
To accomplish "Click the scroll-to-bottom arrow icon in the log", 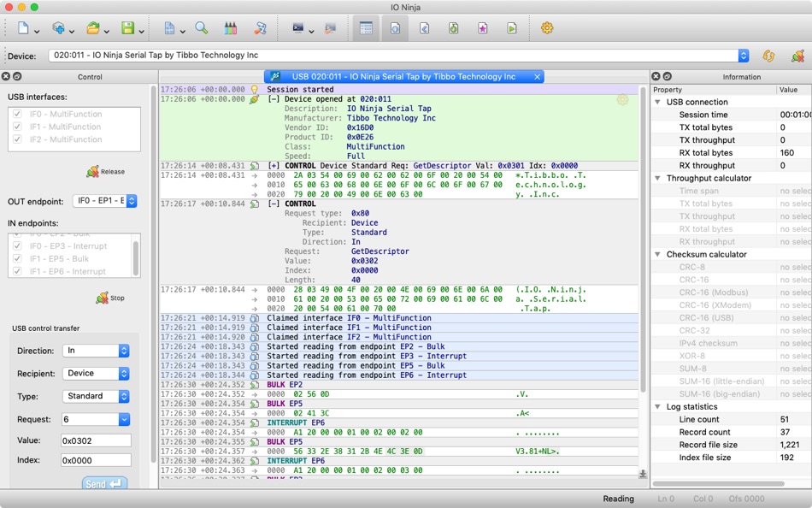I will (643, 474).
